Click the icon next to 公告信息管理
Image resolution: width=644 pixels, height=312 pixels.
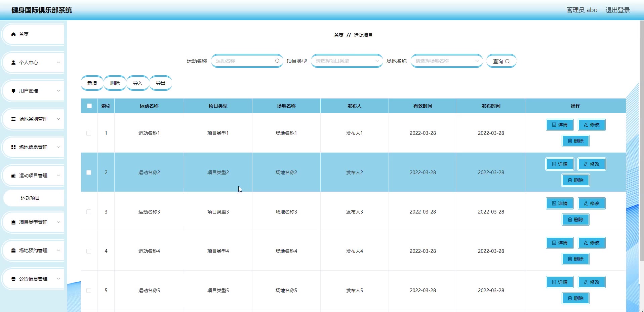(13, 279)
